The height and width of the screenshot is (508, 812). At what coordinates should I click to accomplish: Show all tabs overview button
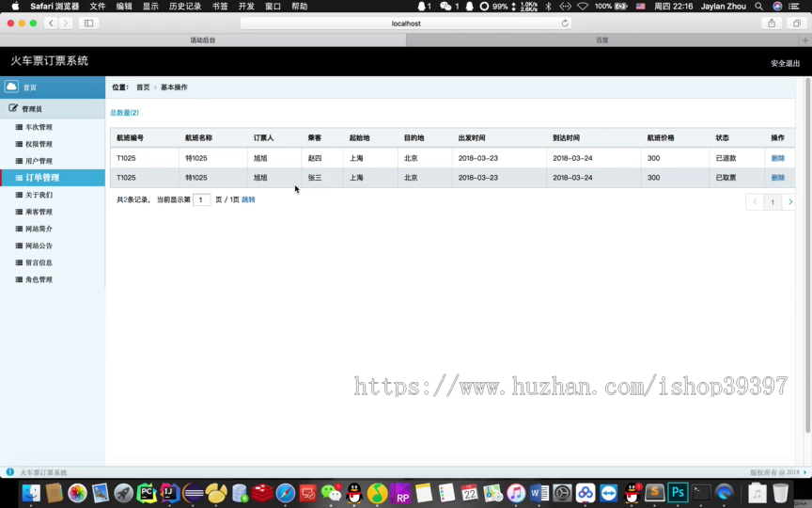[x=796, y=24]
